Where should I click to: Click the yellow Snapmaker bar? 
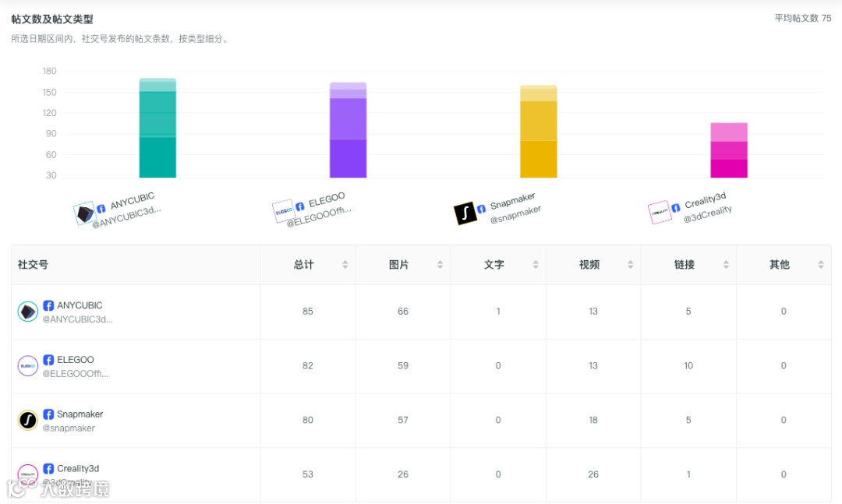(539, 132)
